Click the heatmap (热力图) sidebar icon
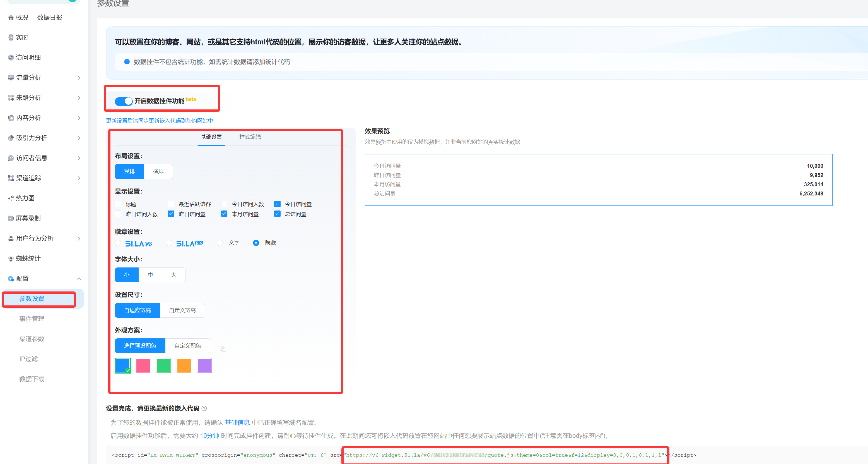868x464 pixels. 11,198
